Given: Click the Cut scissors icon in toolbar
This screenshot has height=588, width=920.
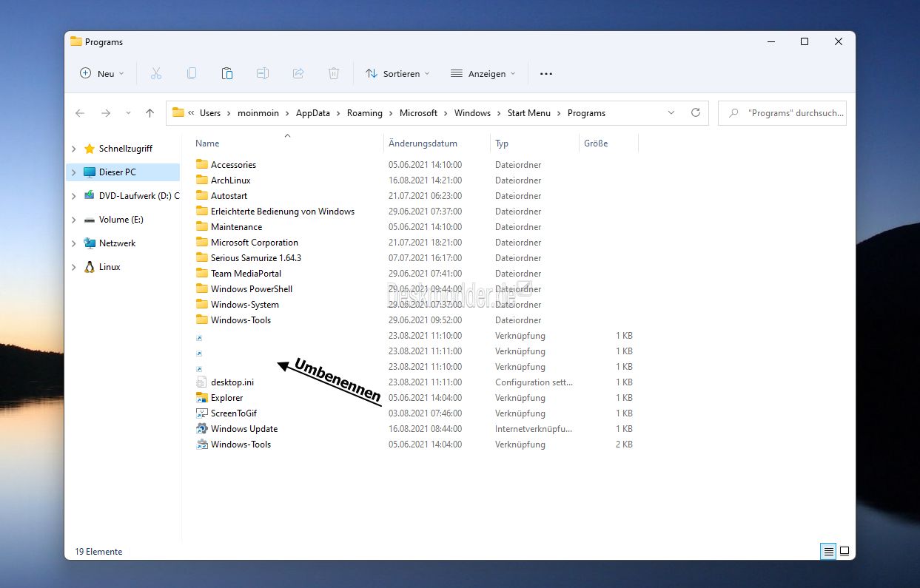Looking at the screenshot, I should pyautogui.click(x=155, y=73).
